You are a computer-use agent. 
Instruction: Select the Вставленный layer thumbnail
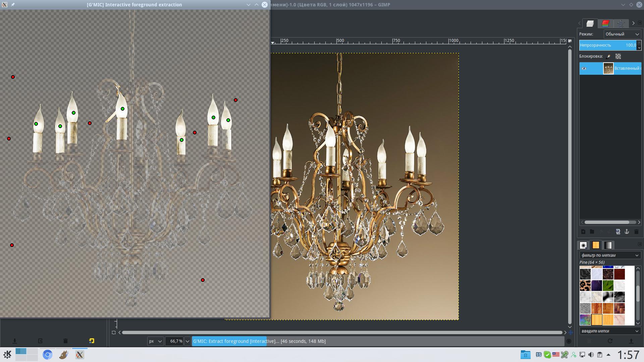608,68
